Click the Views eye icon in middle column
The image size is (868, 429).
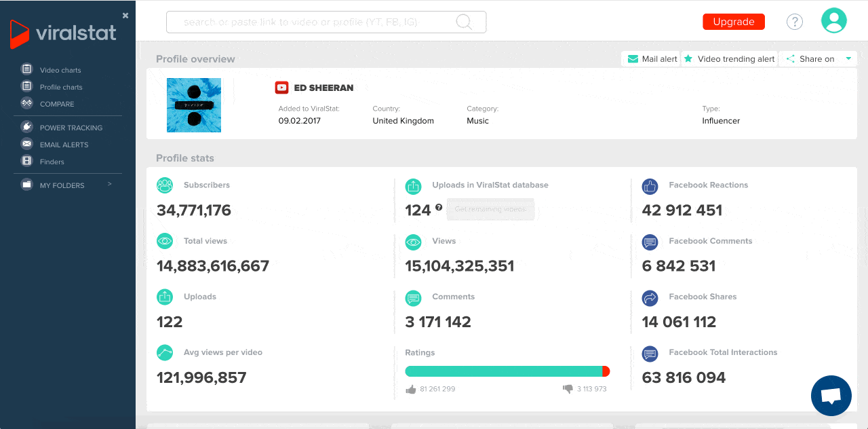tap(413, 241)
